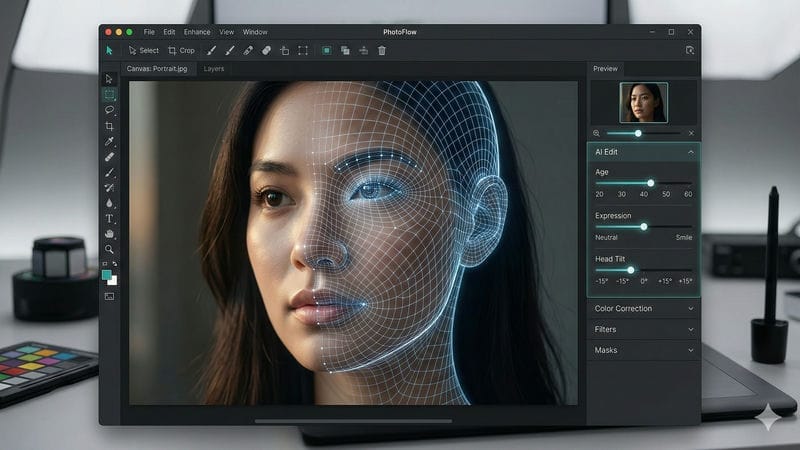Image resolution: width=800 pixels, height=450 pixels.
Task: Click the swap colors arrows icon
Action: coord(115,264)
